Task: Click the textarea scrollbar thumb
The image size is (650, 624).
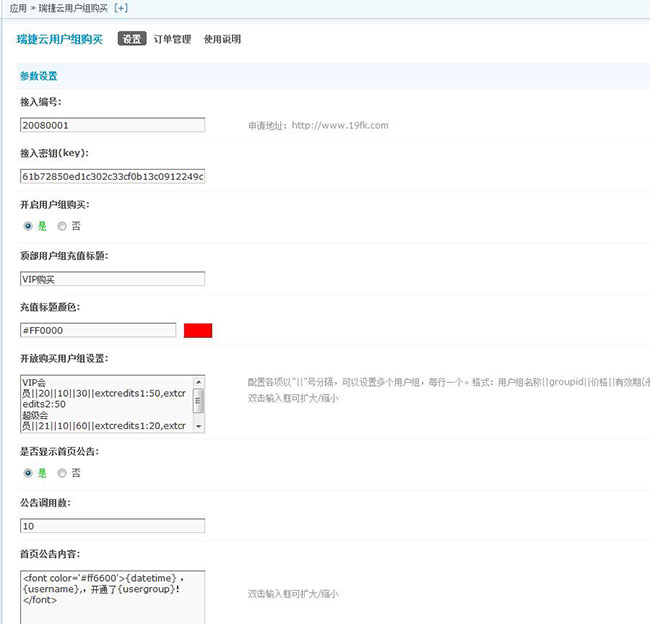Action: pos(199,401)
